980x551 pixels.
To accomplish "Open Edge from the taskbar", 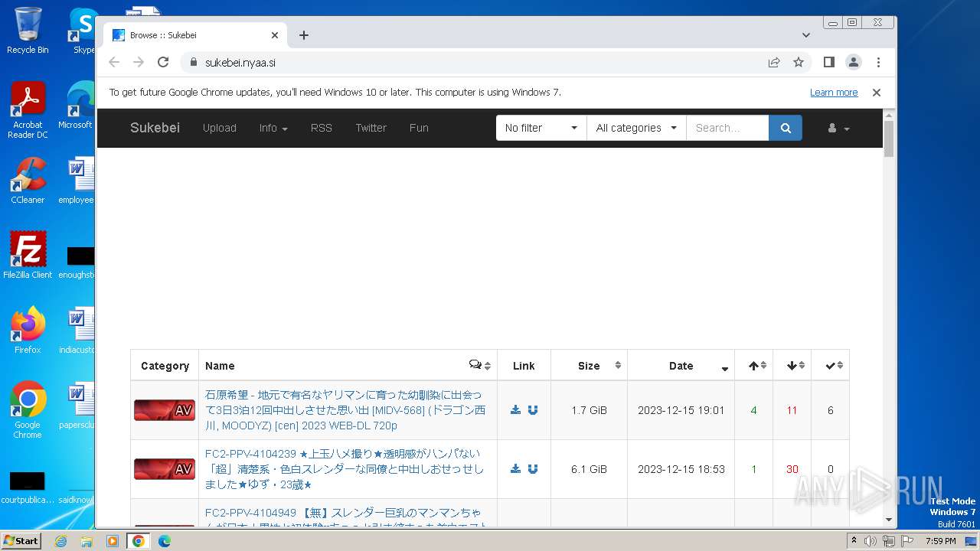I will click(164, 541).
